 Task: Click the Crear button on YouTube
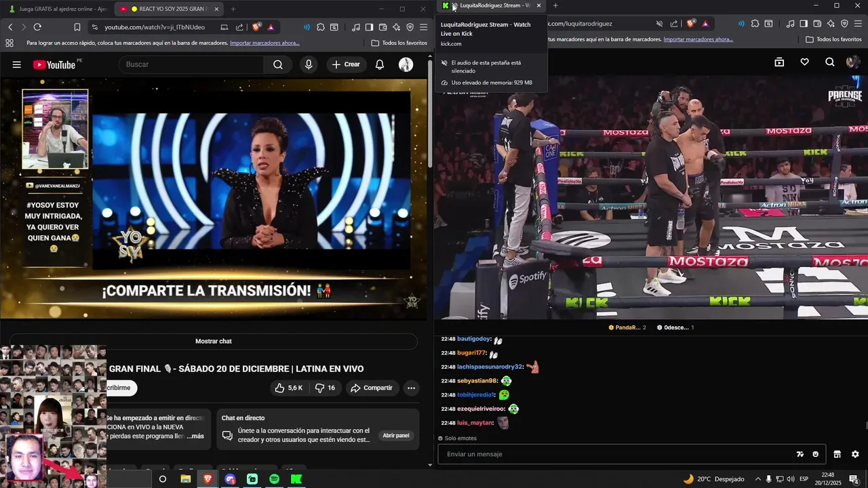coord(346,64)
